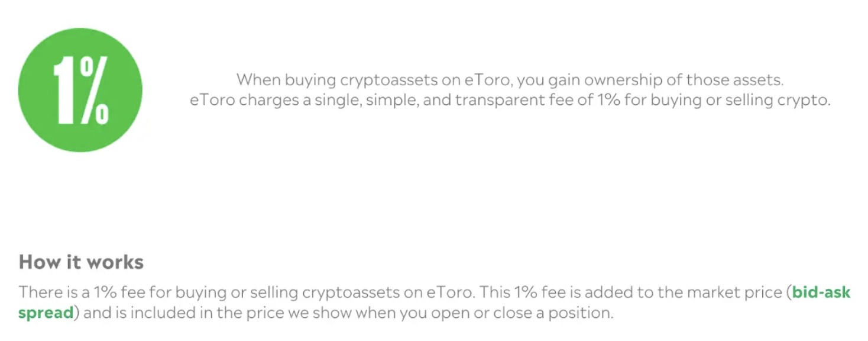This screenshot has height=341, width=868.
Task: Click the white percent sign in the circle
Action: (x=95, y=90)
